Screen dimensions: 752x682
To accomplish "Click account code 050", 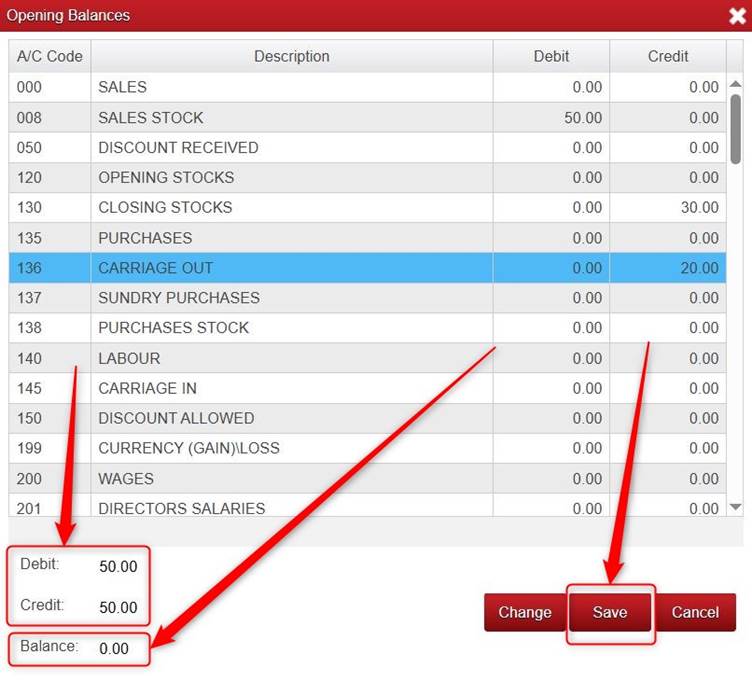I will 29,148.
